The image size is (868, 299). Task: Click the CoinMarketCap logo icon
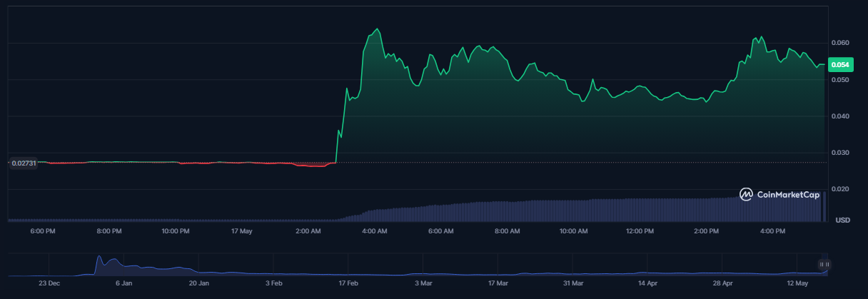pyautogui.click(x=746, y=194)
